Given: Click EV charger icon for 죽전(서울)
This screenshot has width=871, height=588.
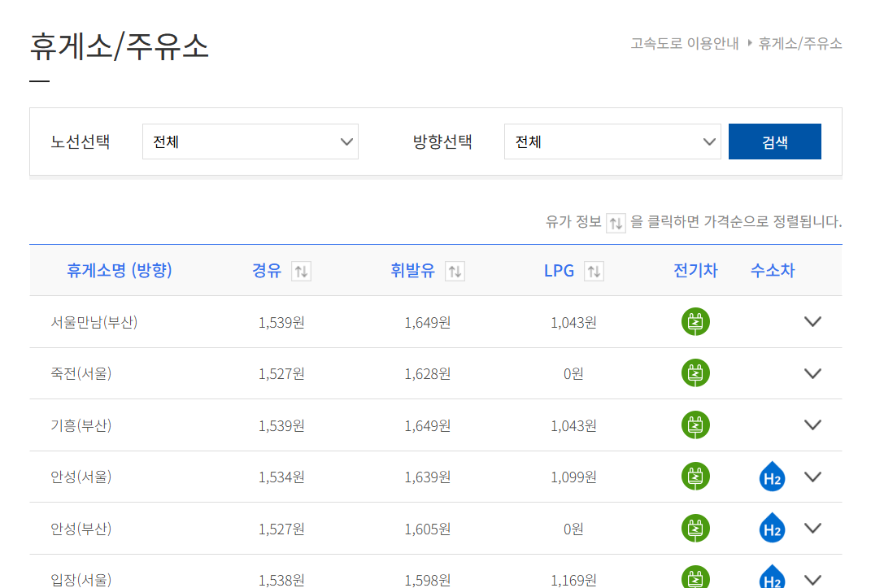Looking at the screenshot, I should point(695,373).
